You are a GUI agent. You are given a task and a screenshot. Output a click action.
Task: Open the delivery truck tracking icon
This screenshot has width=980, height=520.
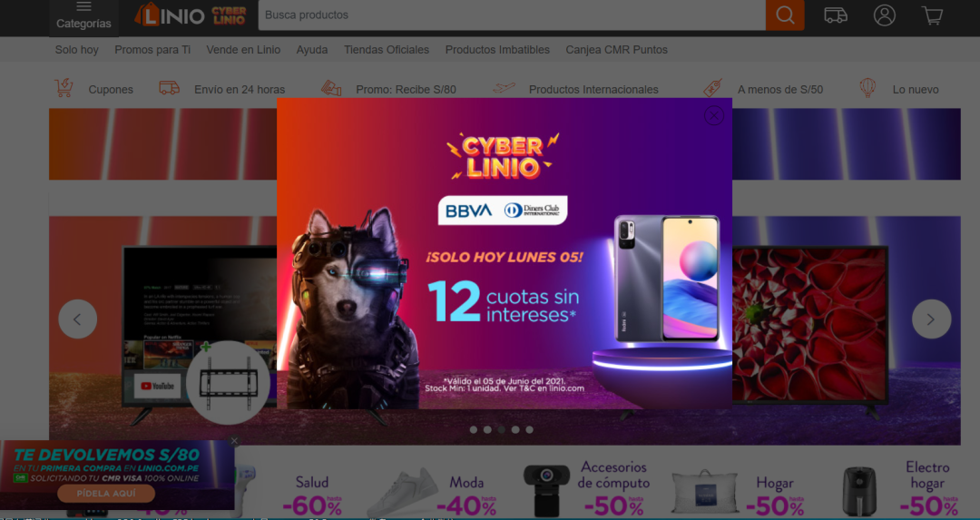click(836, 15)
